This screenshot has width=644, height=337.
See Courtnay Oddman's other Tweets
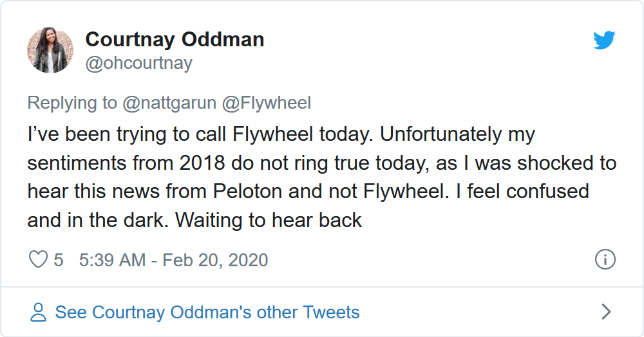click(x=207, y=313)
